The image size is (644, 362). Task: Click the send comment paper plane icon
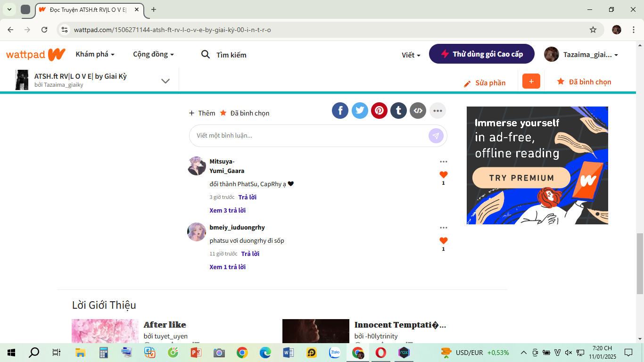(436, 136)
